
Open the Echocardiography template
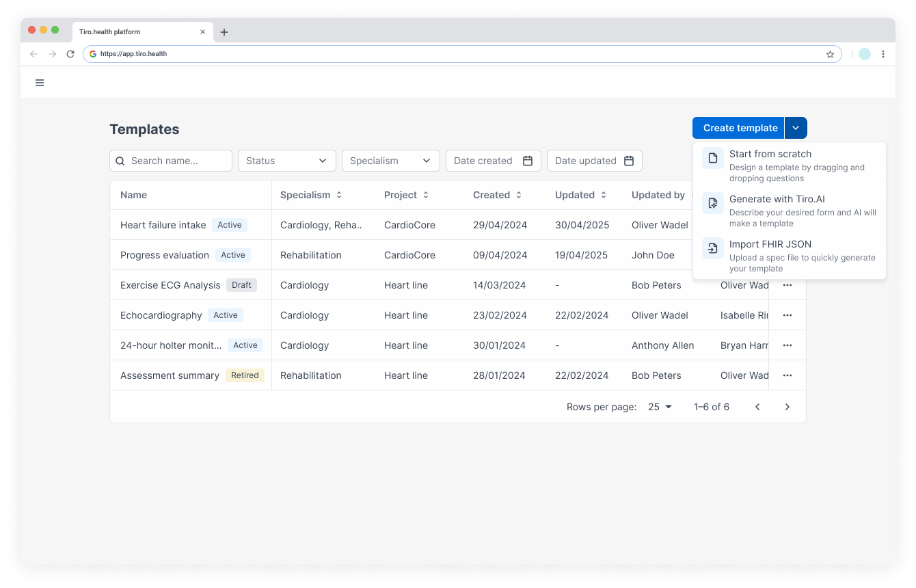pos(161,315)
